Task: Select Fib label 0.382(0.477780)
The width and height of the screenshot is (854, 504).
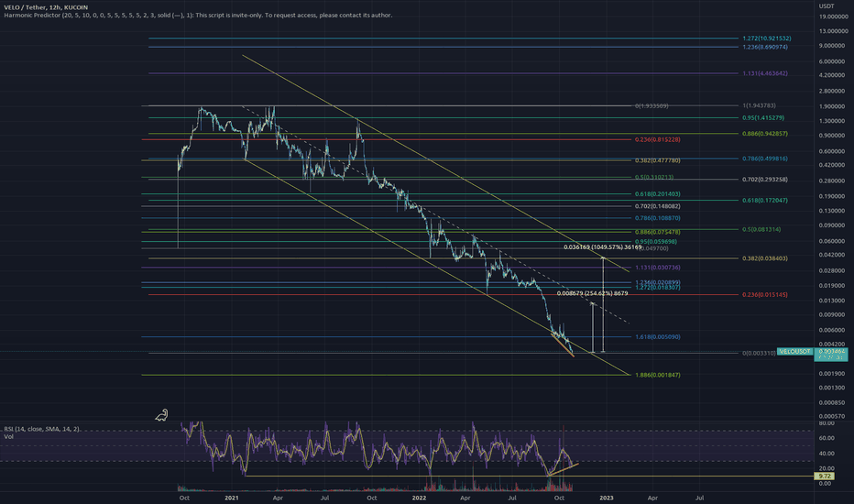Action: (657, 160)
